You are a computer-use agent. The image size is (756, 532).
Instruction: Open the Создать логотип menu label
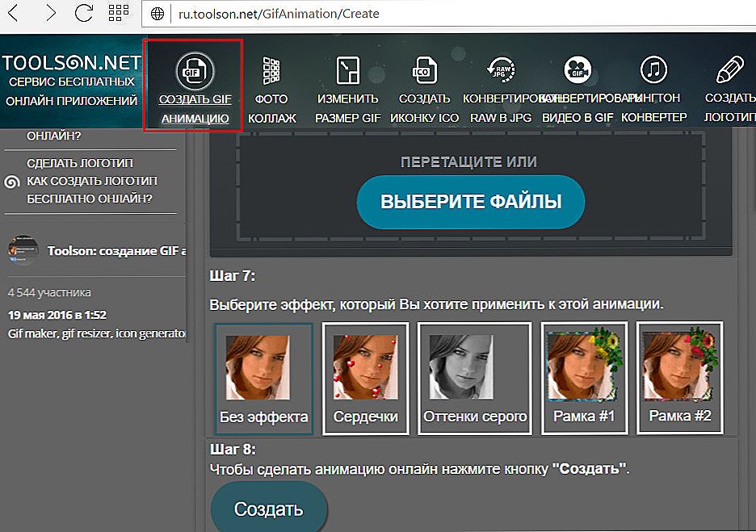click(x=730, y=108)
